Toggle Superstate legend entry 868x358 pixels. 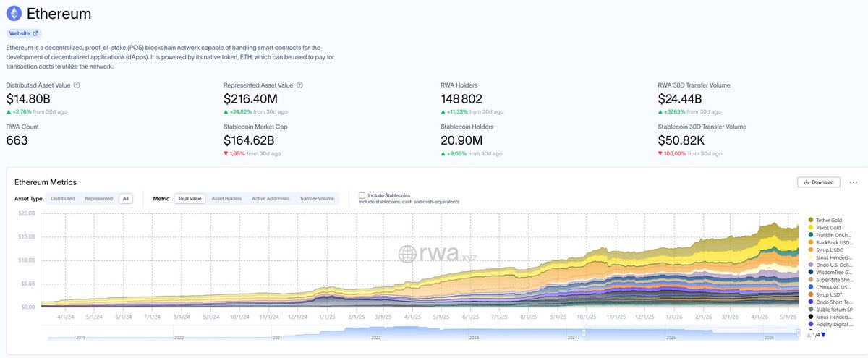[831, 280]
